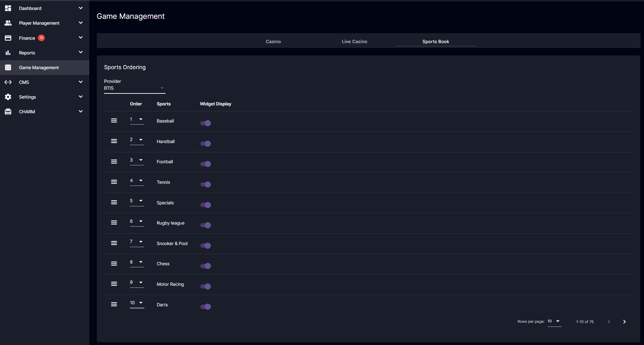Screen dimensions: 644x345
Task: Switch to the Casino tab
Action: [273, 41]
